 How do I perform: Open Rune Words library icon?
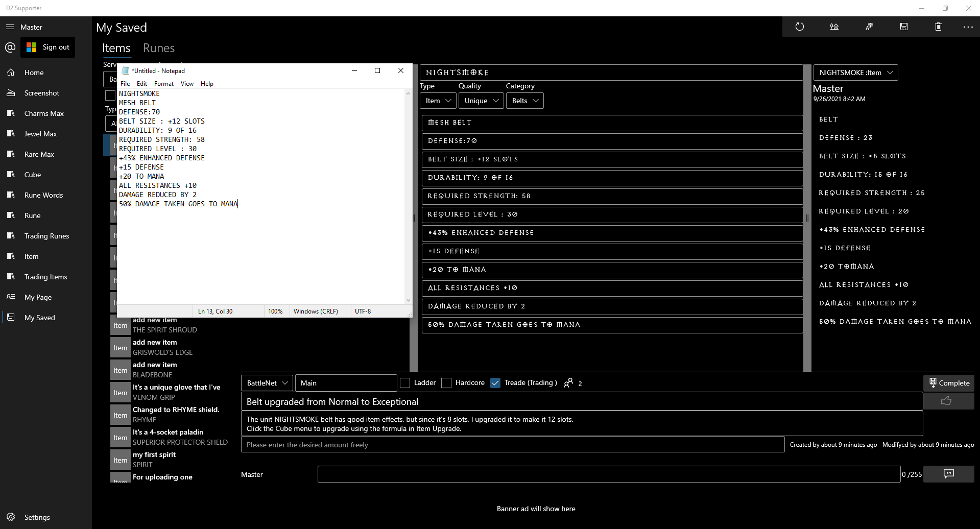11,195
